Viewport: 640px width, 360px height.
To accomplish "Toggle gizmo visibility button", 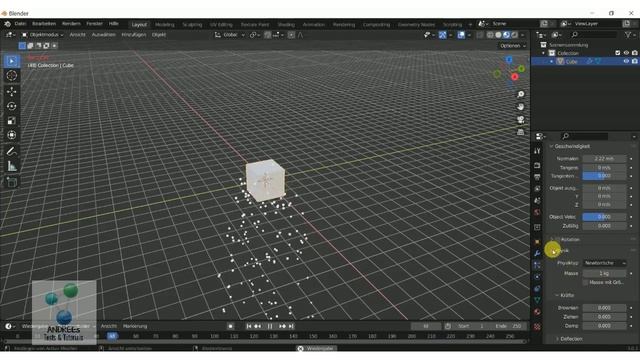I will pos(442,35).
